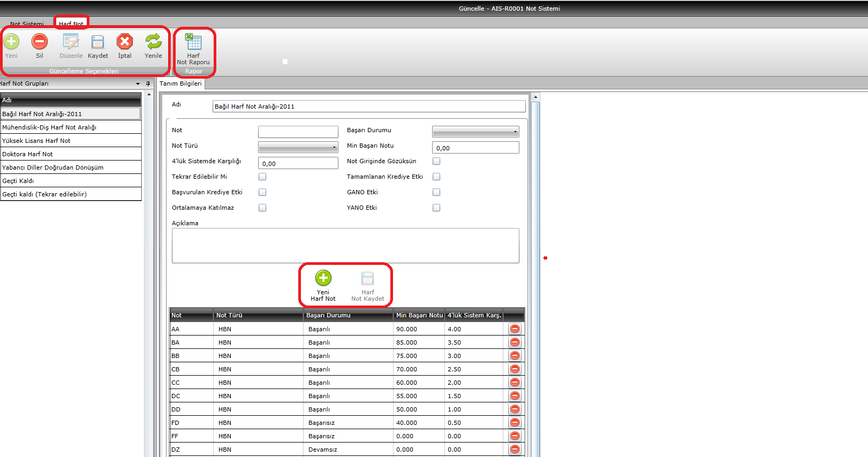Image resolution: width=868 pixels, height=457 pixels.
Task: Delete the CB grade row
Action: [515, 369]
